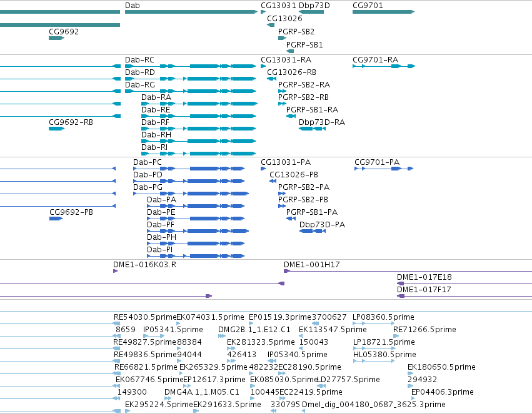The height and width of the screenshot is (414, 532).
Task: Select the Dab-RA transcript label
Action: (x=156, y=97)
